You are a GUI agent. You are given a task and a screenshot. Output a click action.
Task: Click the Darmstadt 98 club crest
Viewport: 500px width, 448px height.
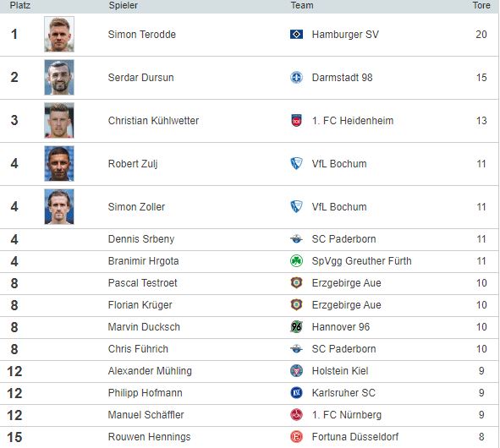pos(296,78)
